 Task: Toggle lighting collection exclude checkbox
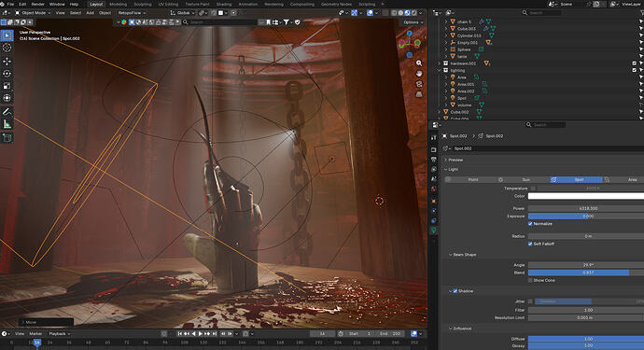(x=634, y=70)
